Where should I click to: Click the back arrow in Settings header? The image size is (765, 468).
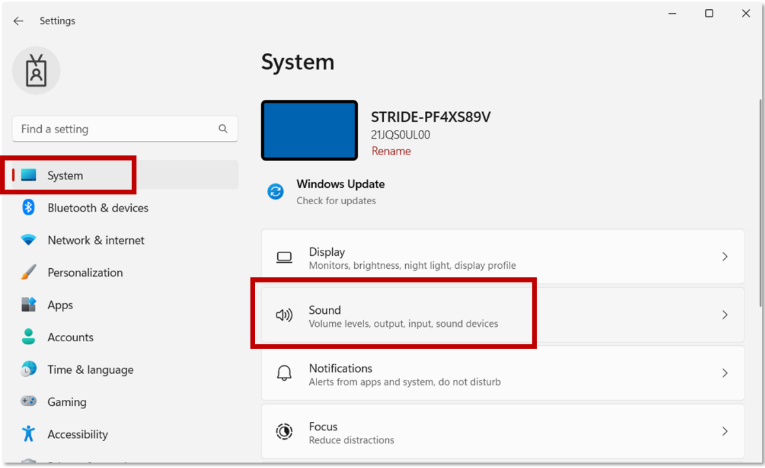19,21
